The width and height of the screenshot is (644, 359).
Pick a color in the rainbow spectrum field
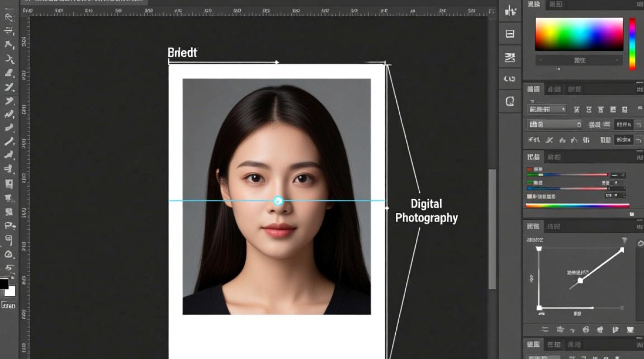579,34
